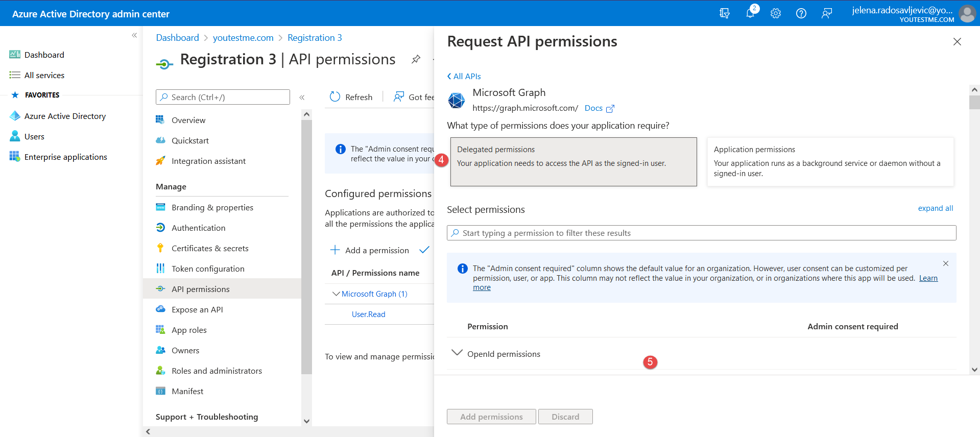Open the feedback icon in header
The image size is (980, 437).
point(826,13)
